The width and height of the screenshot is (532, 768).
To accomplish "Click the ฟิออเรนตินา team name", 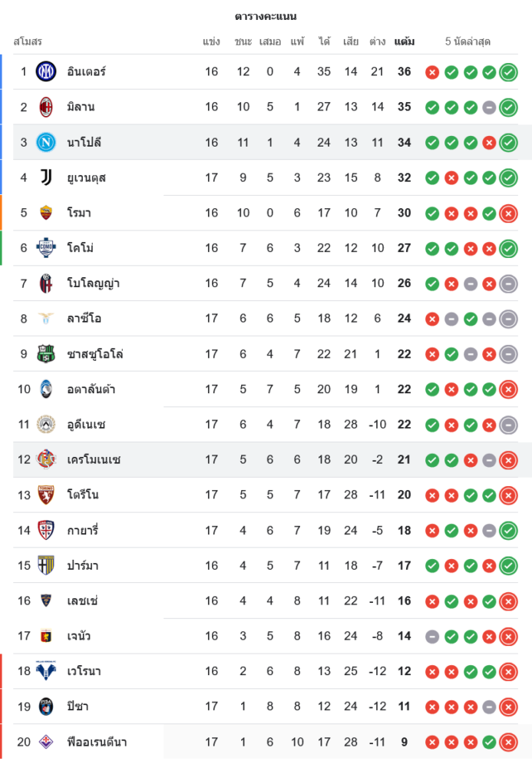I will [97, 742].
